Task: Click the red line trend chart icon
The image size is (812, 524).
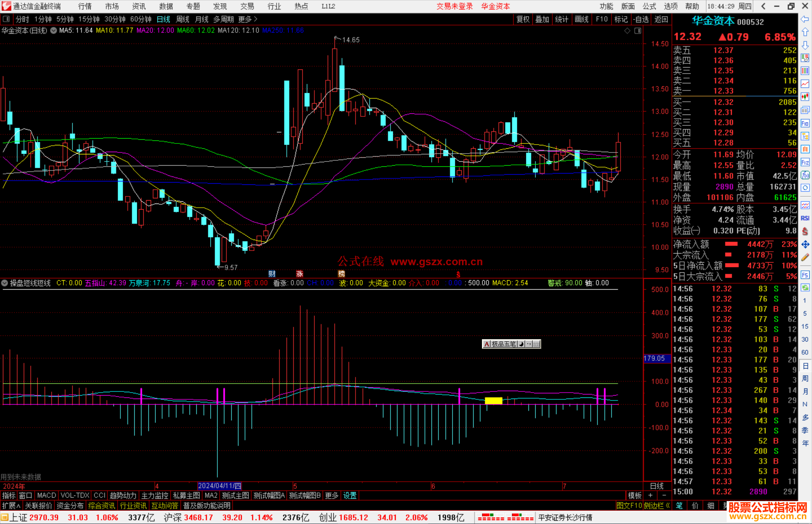Action: point(805,84)
